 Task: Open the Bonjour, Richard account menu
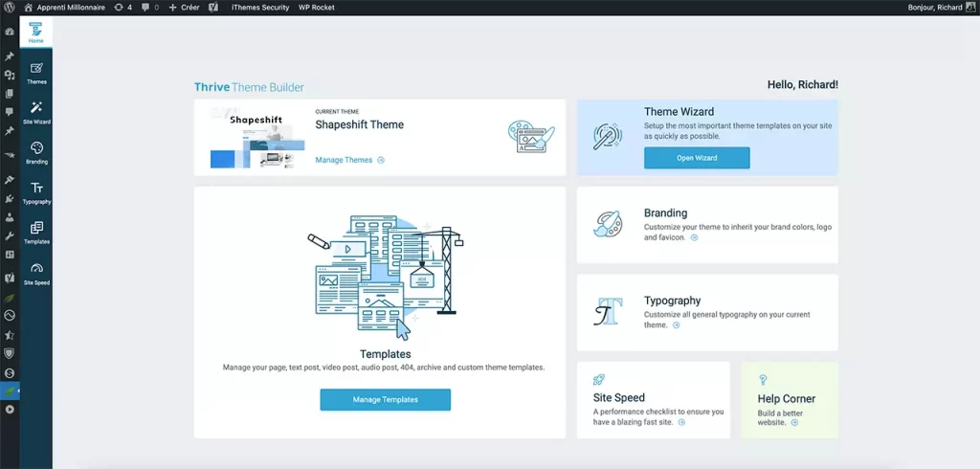tap(940, 8)
